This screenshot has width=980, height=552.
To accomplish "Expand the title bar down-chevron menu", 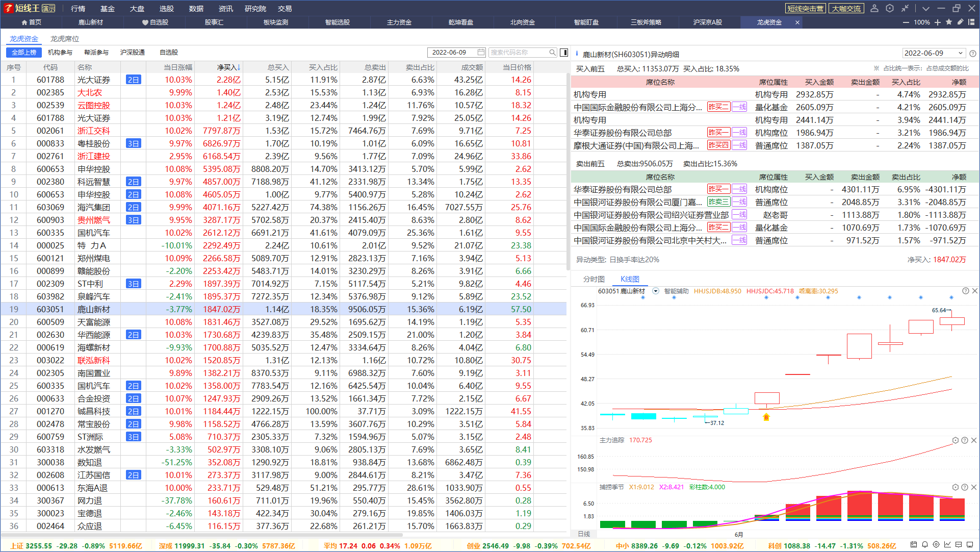I will coord(926,9).
